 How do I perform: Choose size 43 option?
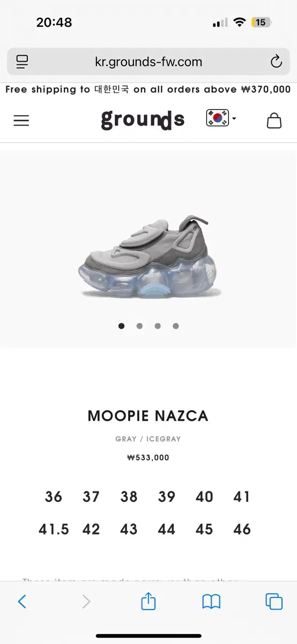coord(129,530)
